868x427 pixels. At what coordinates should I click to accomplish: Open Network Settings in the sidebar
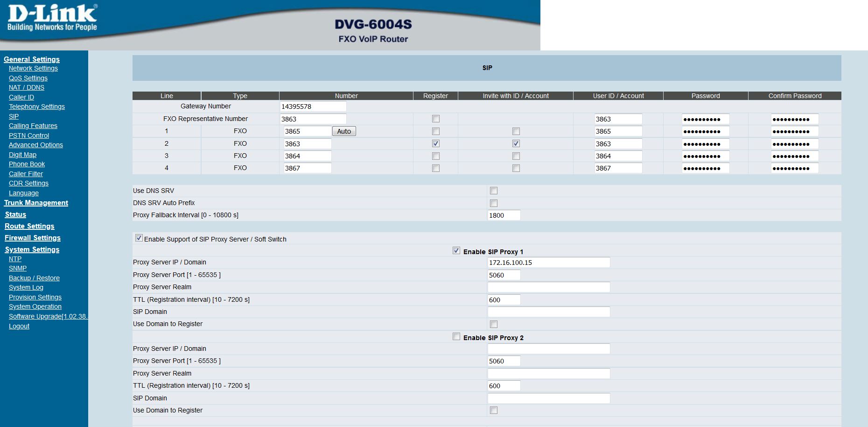click(x=33, y=68)
